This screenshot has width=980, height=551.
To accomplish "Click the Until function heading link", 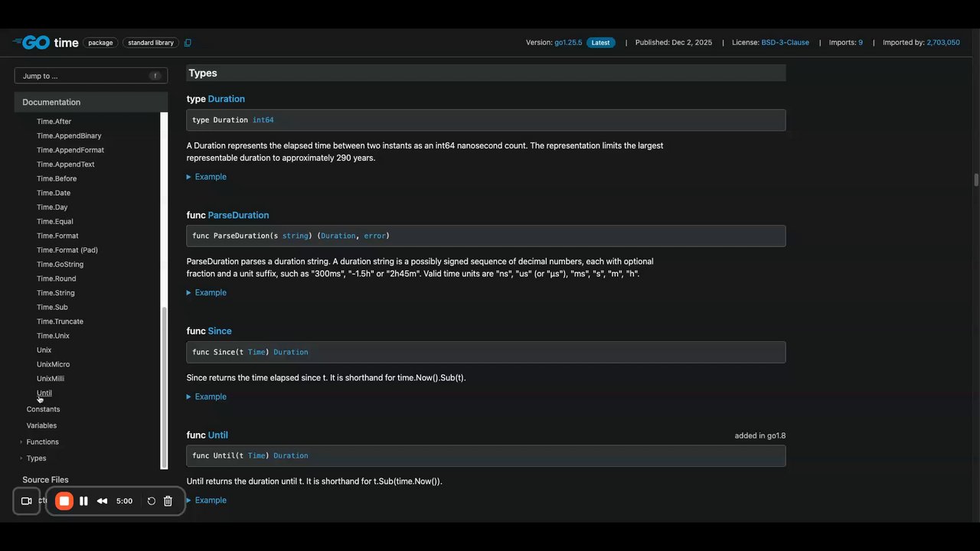I will [218, 435].
